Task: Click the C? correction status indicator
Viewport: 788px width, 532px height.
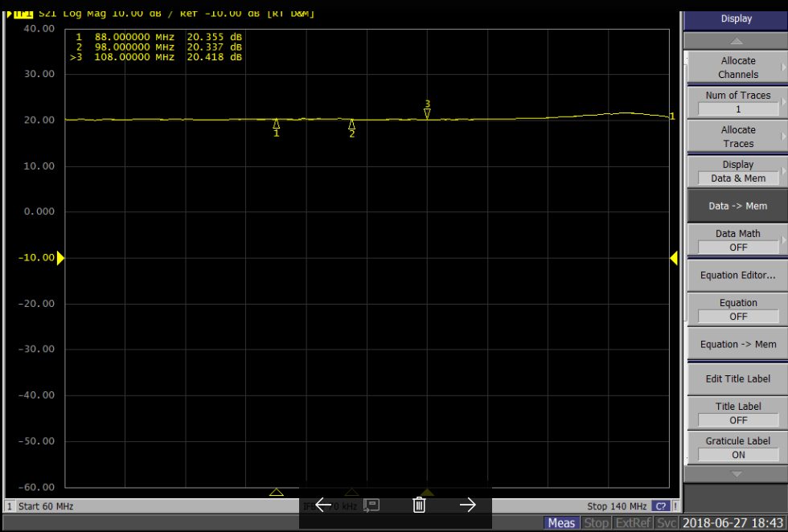Action: (x=661, y=505)
